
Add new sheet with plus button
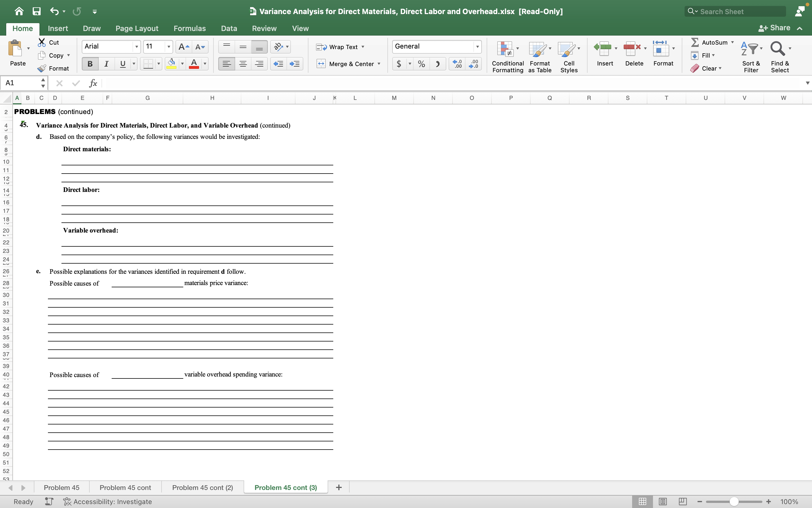[339, 487]
